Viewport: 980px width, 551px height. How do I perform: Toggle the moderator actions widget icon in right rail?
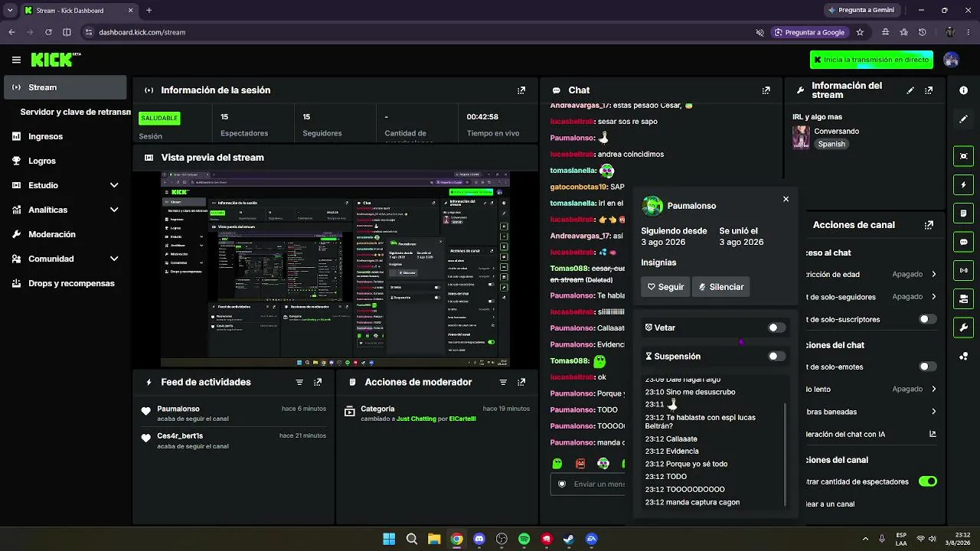pyautogui.click(x=963, y=298)
